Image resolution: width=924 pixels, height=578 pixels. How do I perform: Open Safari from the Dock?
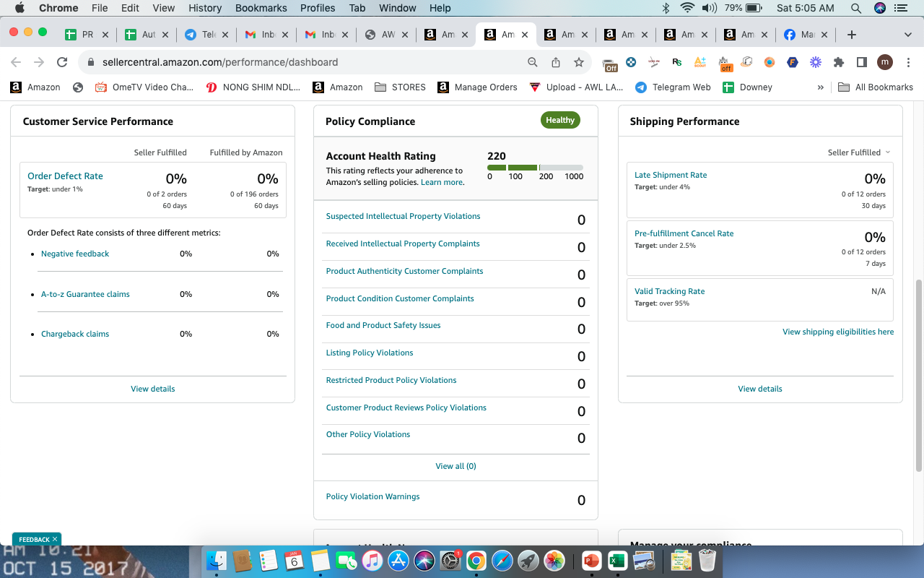click(x=502, y=561)
